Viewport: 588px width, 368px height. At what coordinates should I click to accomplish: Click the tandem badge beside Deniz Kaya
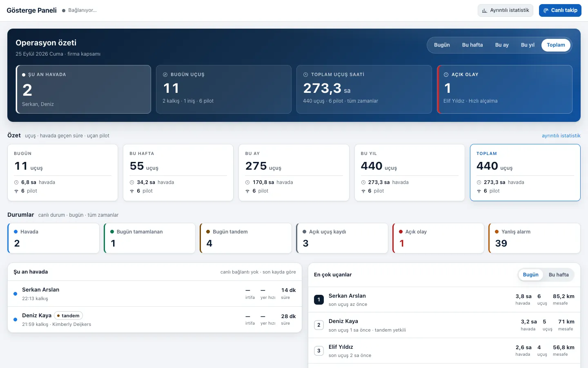tap(68, 316)
